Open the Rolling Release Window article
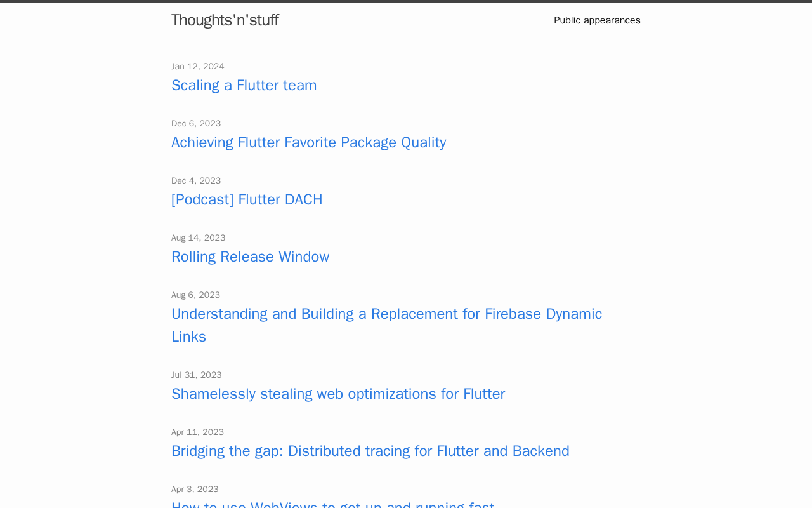 click(x=250, y=257)
